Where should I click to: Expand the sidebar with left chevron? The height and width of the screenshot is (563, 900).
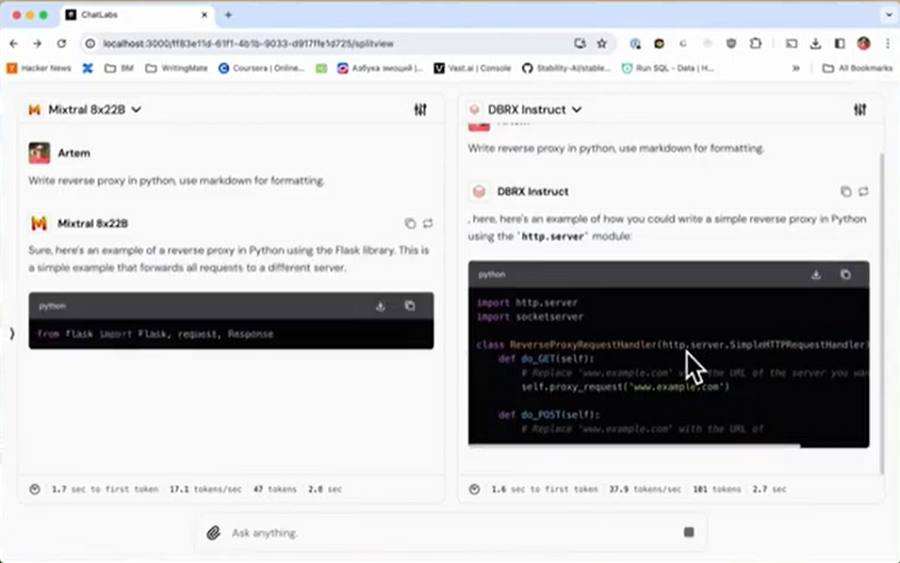pos(11,333)
